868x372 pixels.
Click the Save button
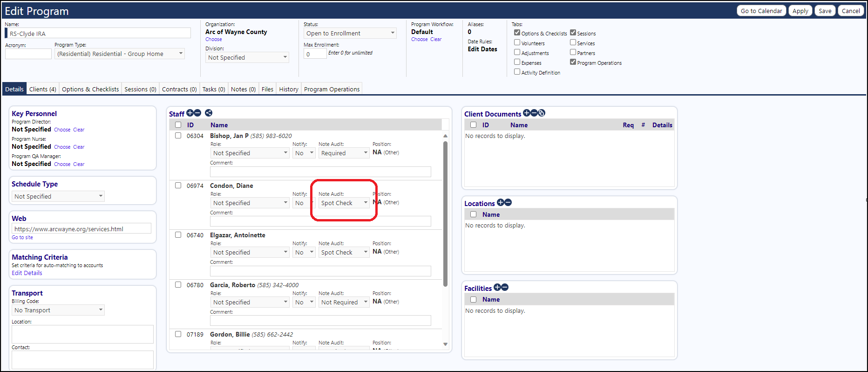coord(825,11)
